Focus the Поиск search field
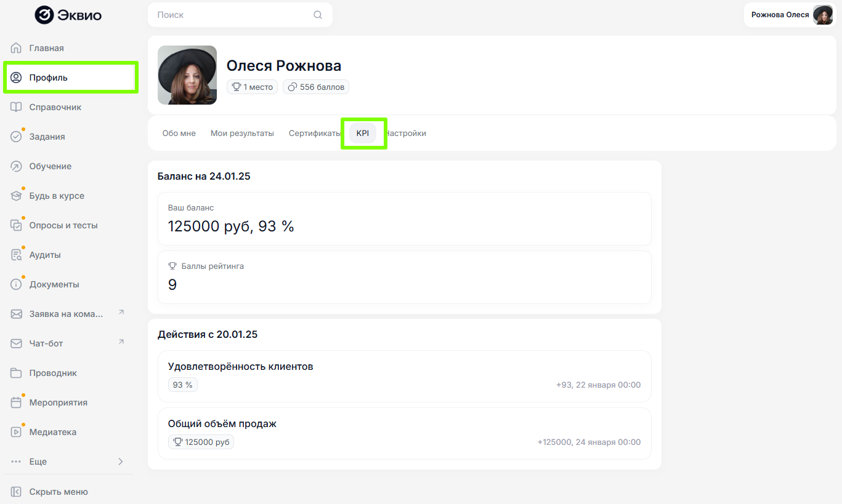The width and height of the screenshot is (842, 504). 240,15
